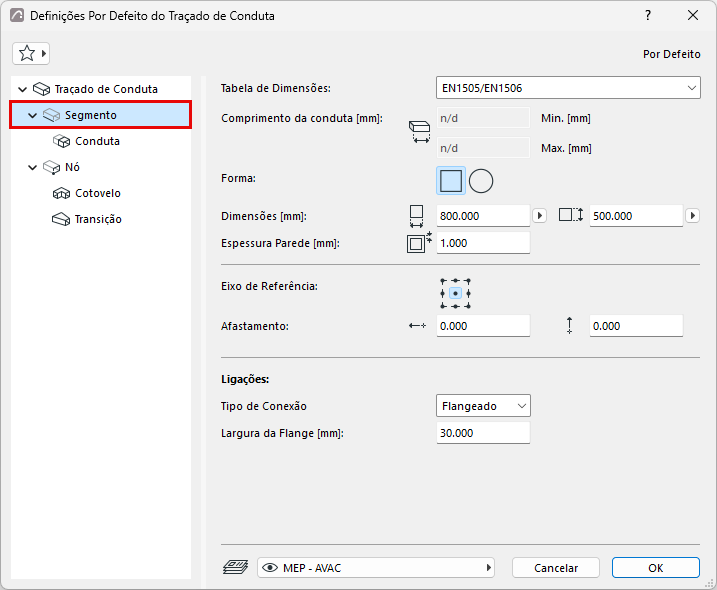Click the Cotovelo elbow icon

tap(61, 193)
